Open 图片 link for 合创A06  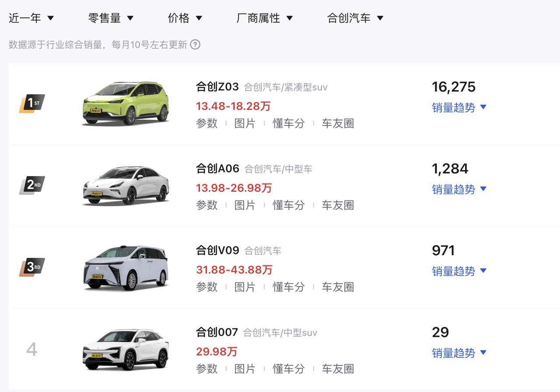coord(245,205)
